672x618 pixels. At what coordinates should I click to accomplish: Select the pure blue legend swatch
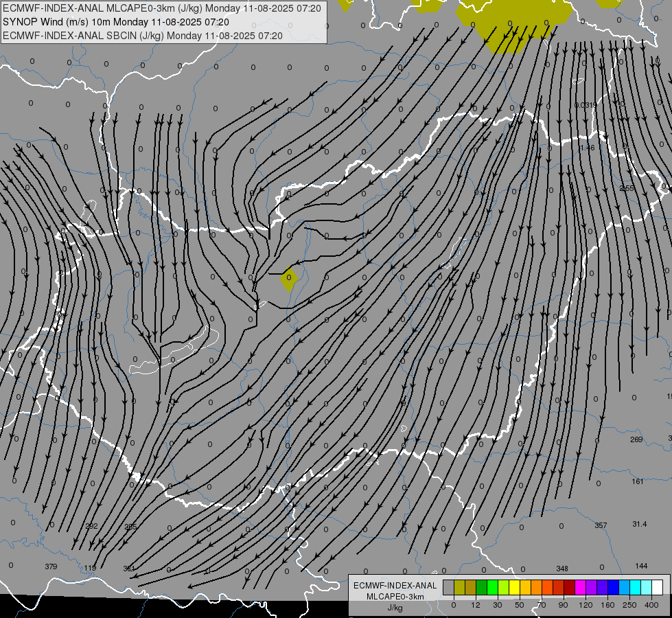click(x=613, y=587)
